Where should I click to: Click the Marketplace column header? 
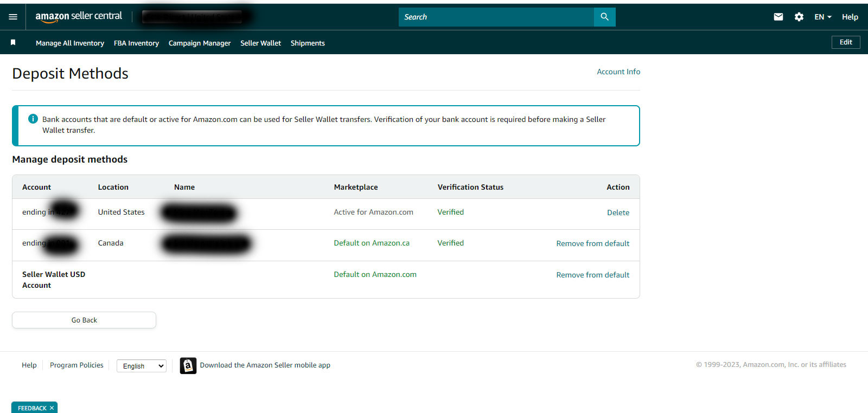[x=356, y=187]
